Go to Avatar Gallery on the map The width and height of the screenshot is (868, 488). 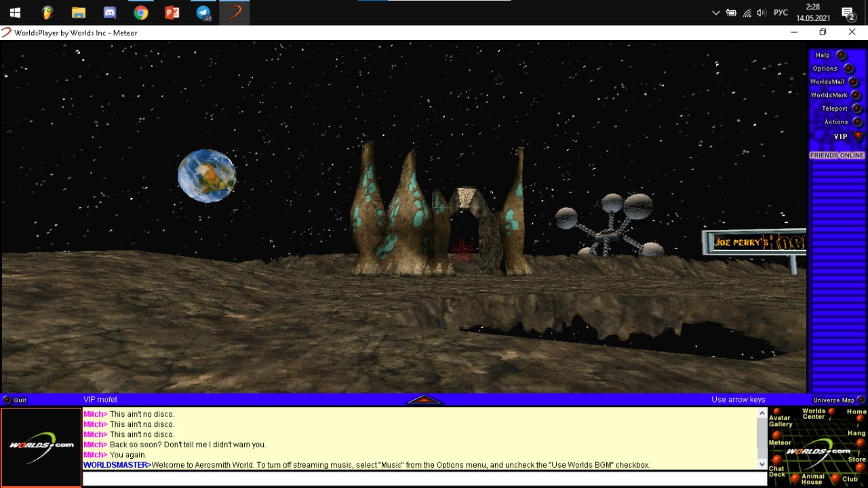780,420
